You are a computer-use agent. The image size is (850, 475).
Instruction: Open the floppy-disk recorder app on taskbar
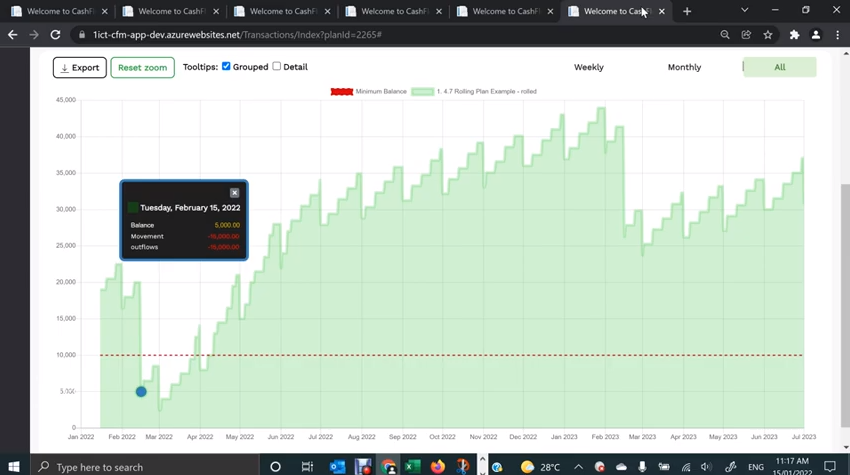tap(363, 466)
